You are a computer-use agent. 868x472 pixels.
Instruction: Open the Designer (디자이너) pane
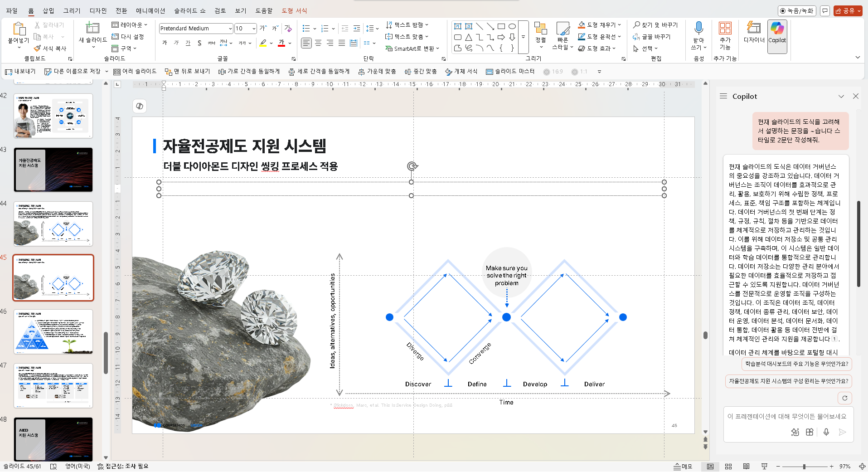(x=754, y=32)
